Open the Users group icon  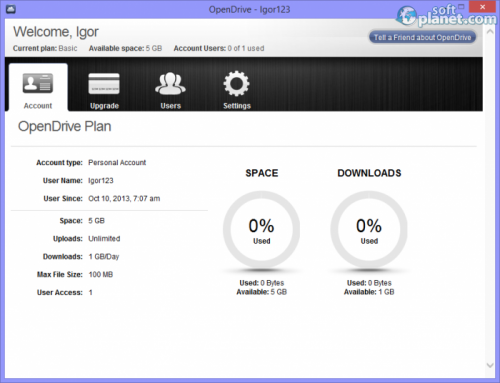pos(170,83)
